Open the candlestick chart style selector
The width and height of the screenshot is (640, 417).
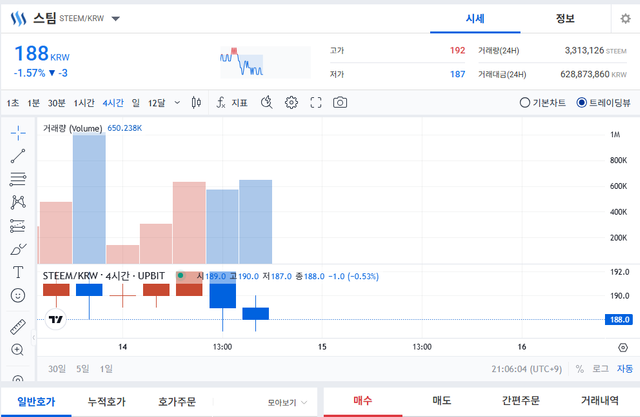(x=196, y=102)
